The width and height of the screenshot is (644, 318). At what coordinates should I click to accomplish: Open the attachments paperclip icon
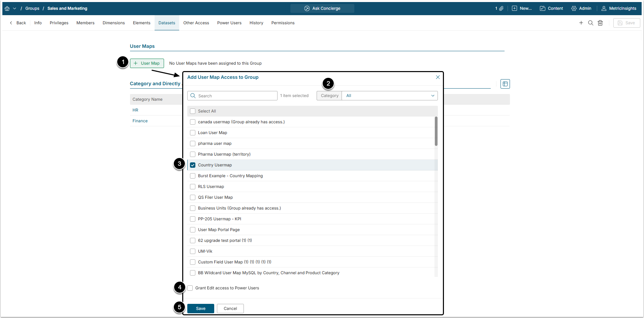pyautogui.click(x=501, y=8)
